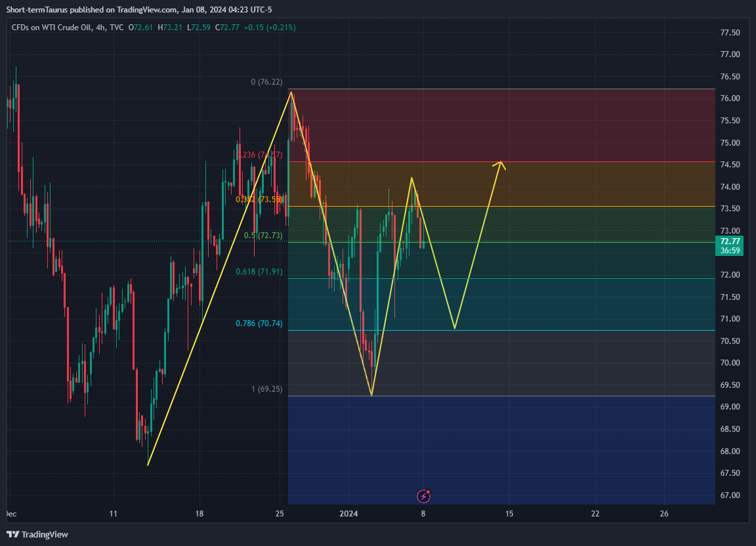The width and height of the screenshot is (756, 546).
Task: Click the high value H73.21
Action: [170, 28]
